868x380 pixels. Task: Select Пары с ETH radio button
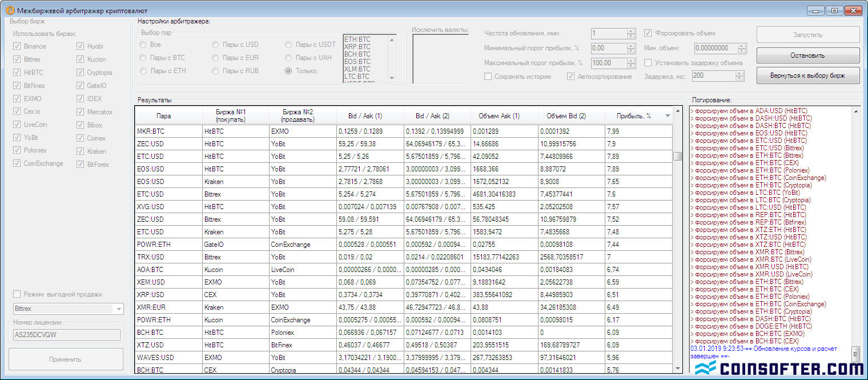pos(143,71)
